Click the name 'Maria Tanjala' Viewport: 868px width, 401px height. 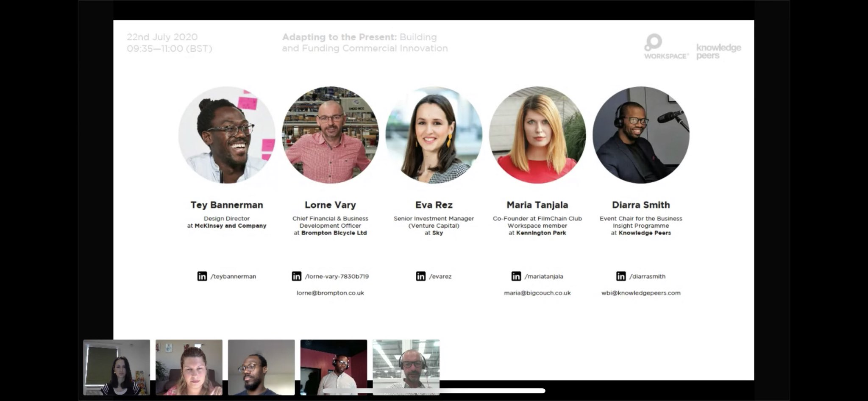tap(537, 205)
